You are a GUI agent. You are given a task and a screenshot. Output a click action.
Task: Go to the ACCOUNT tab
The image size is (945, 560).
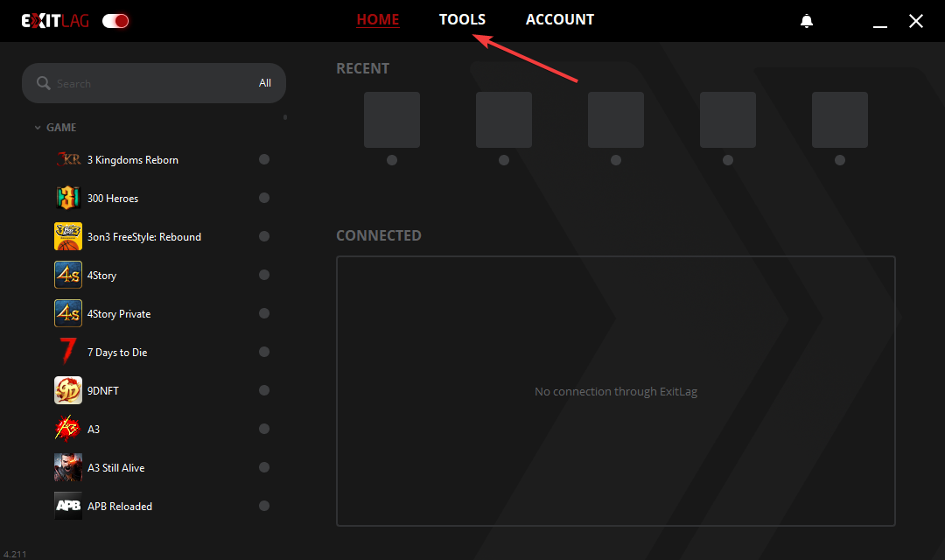tap(560, 19)
